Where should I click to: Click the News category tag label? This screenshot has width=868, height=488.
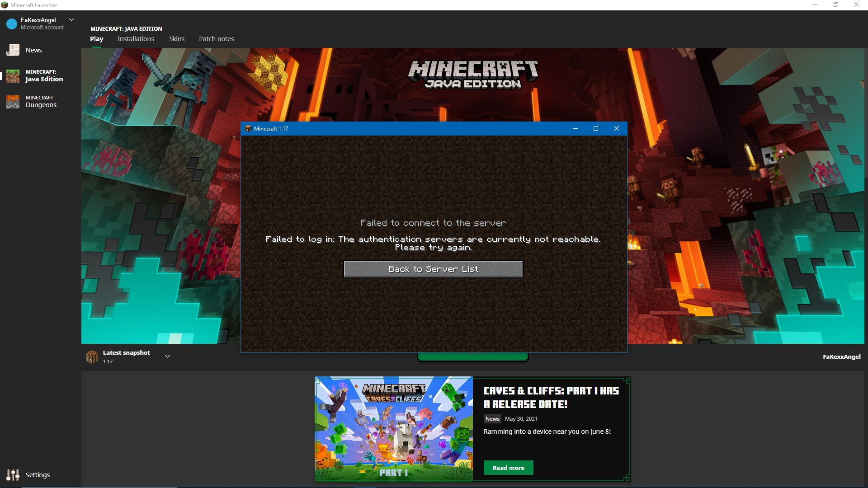(492, 419)
